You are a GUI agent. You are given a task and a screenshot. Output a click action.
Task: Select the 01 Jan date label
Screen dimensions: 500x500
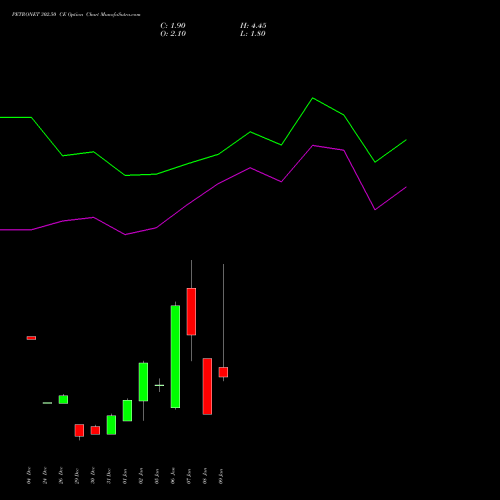(125, 476)
